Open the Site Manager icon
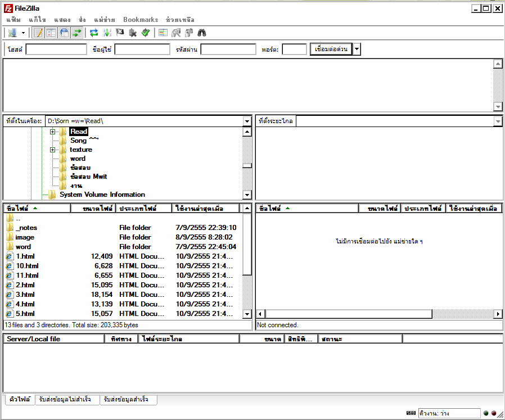The image size is (505, 420). pyautogui.click(x=12, y=33)
